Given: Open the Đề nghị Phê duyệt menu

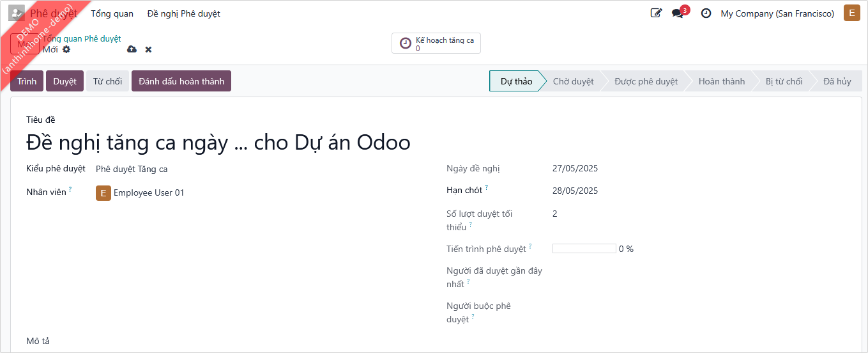Looking at the screenshot, I should [183, 13].
